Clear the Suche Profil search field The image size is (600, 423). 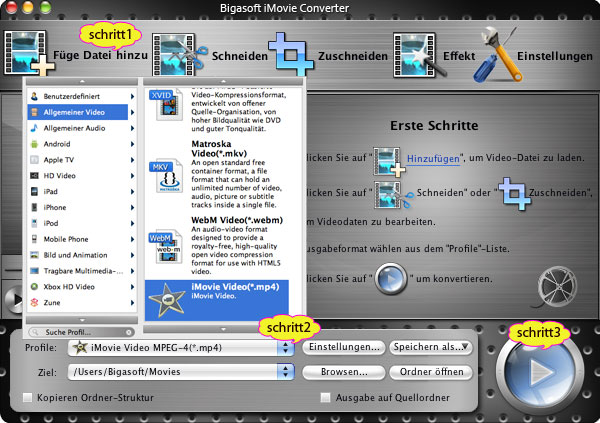129,332
